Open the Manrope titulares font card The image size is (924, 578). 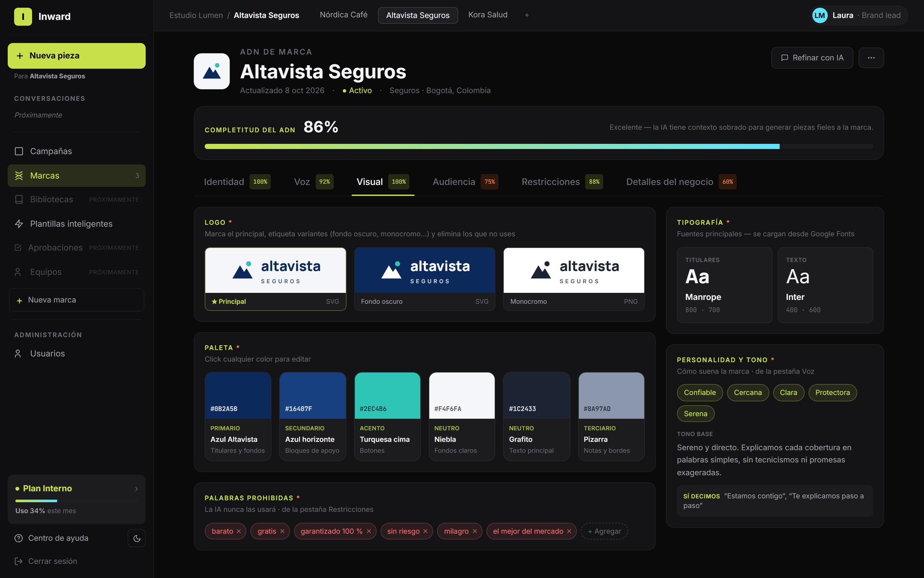click(725, 285)
